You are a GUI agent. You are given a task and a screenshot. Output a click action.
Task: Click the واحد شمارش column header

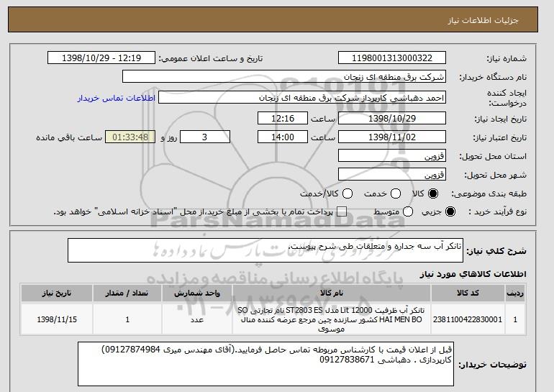[x=197, y=293]
